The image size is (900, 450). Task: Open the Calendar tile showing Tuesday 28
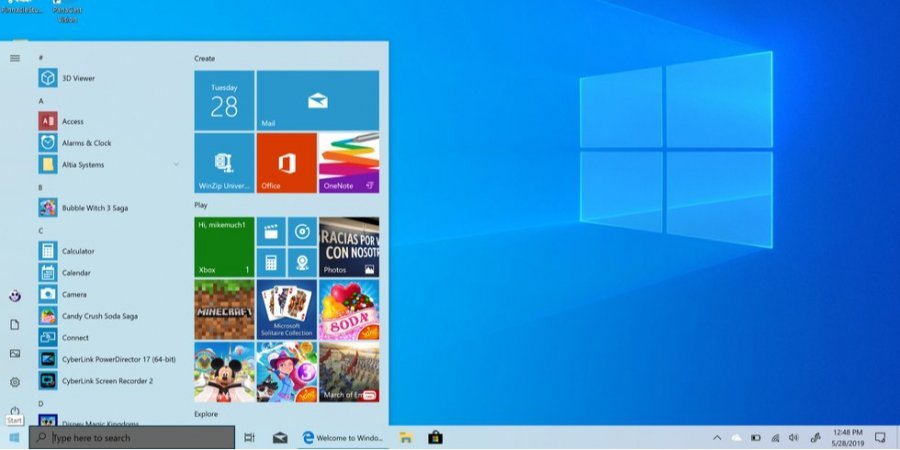[224, 100]
